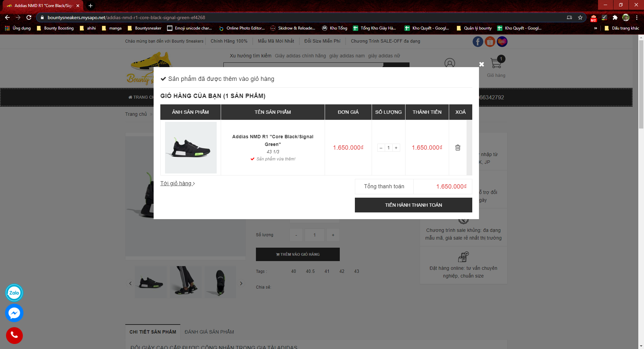Expand the hidden bookmarks chevron
Screen dimensions: 644x349
pos(596,28)
